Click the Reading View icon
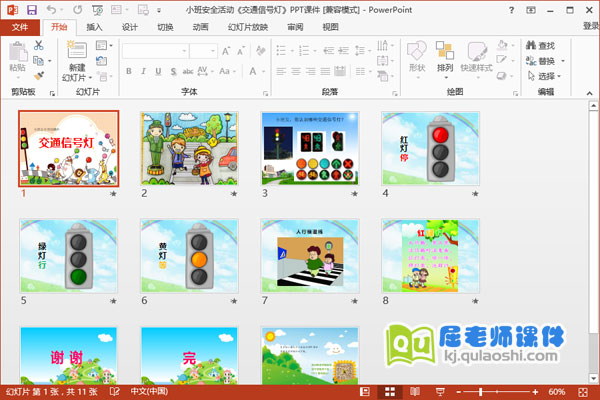 tap(415, 392)
